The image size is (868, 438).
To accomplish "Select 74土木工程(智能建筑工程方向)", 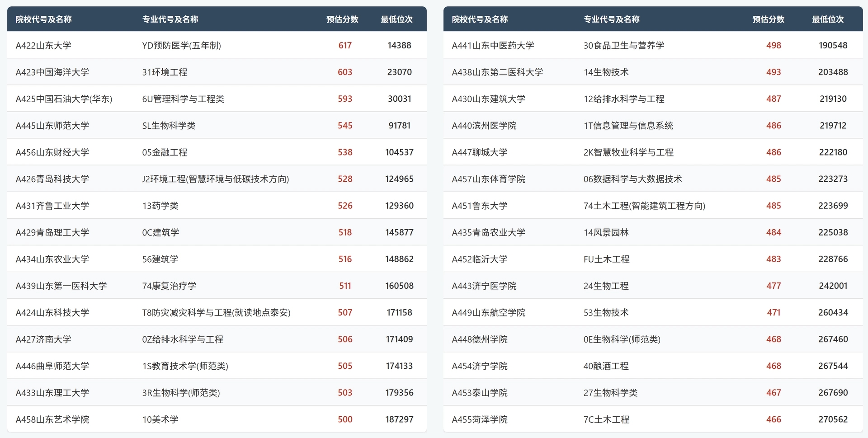I will pyautogui.click(x=644, y=205).
